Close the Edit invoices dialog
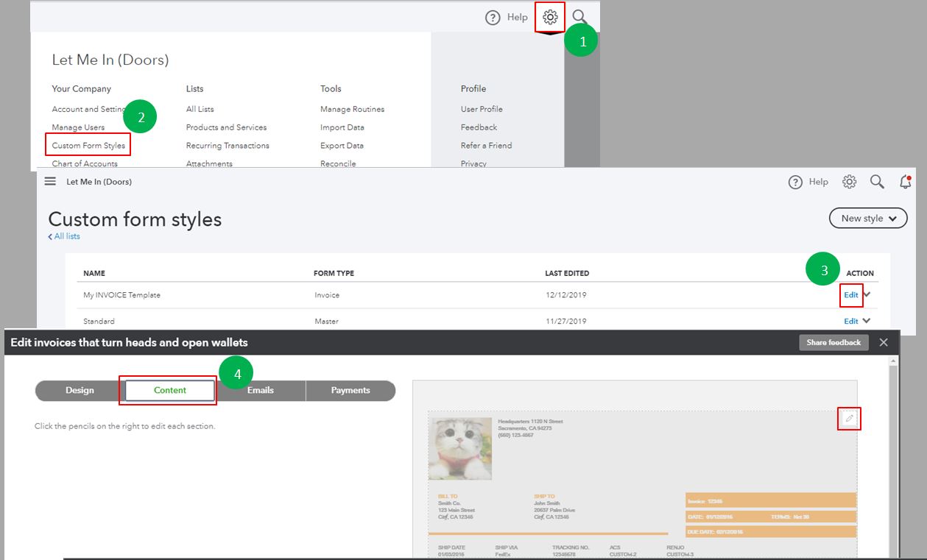927x560 pixels. point(884,342)
